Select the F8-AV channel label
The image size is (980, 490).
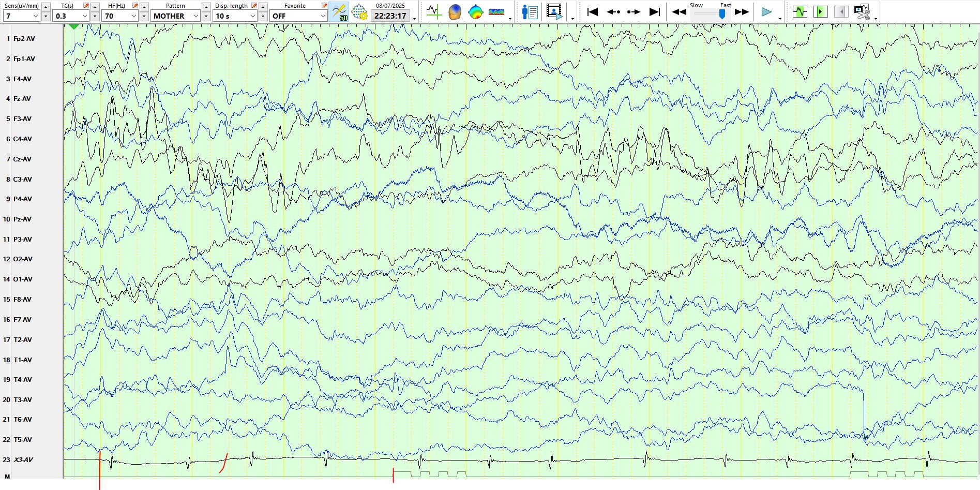click(x=22, y=300)
